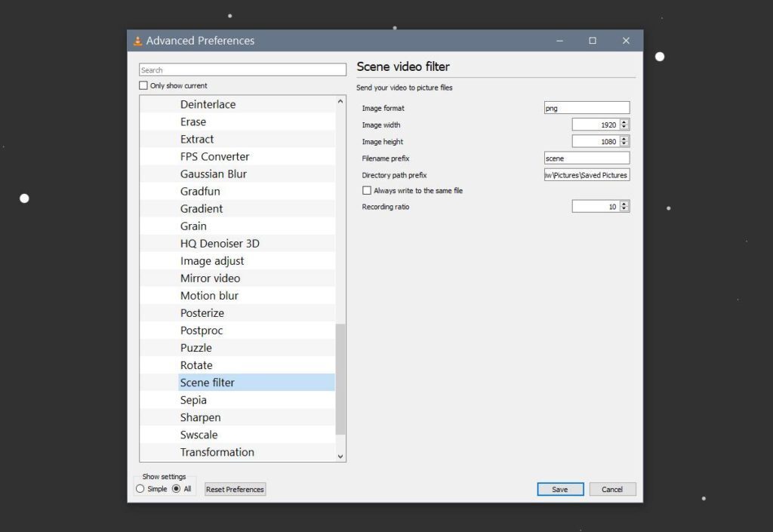
Task: Click the VLC cone icon in title bar
Action: pyautogui.click(x=139, y=41)
